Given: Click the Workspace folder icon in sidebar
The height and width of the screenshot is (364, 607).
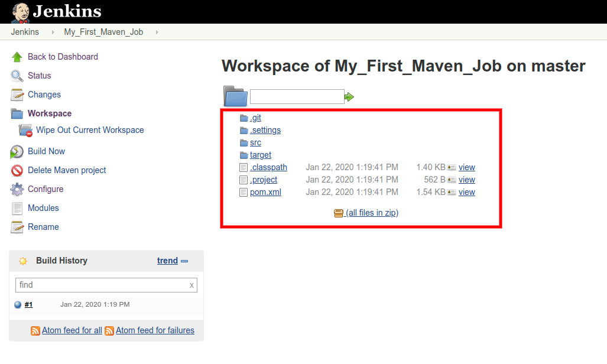Looking at the screenshot, I should pyautogui.click(x=17, y=114).
